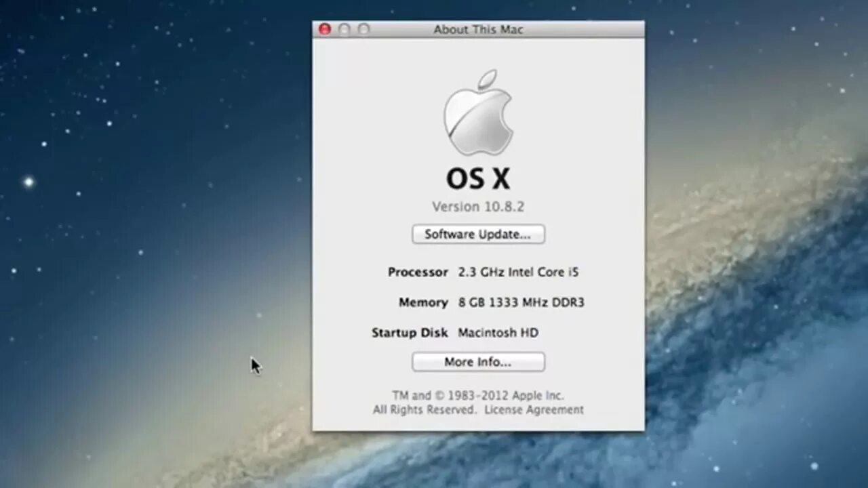Image resolution: width=868 pixels, height=488 pixels.
Task: Click the 'Startup Disk' label
Action: click(410, 333)
